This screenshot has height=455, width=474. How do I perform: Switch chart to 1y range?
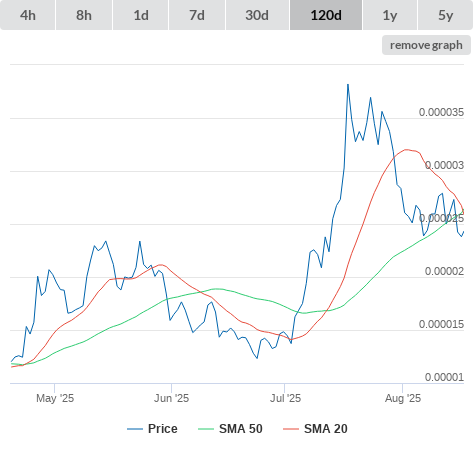pyautogui.click(x=390, y=15)
